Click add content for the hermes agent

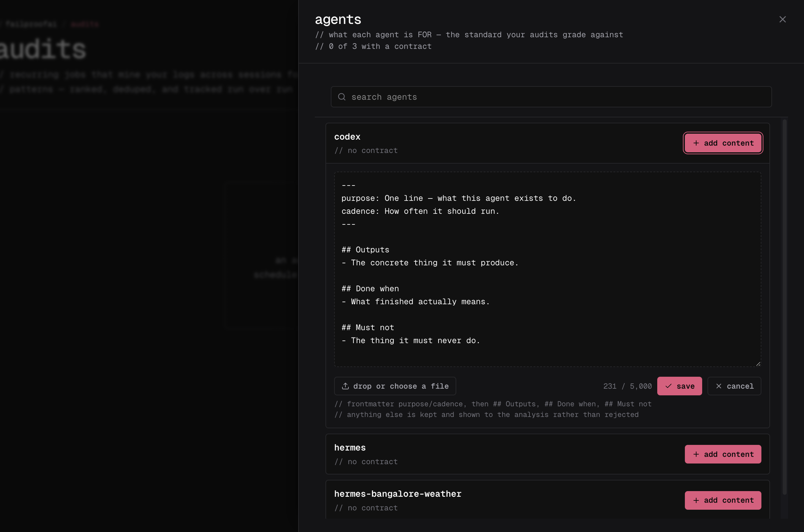coord(722,454)
